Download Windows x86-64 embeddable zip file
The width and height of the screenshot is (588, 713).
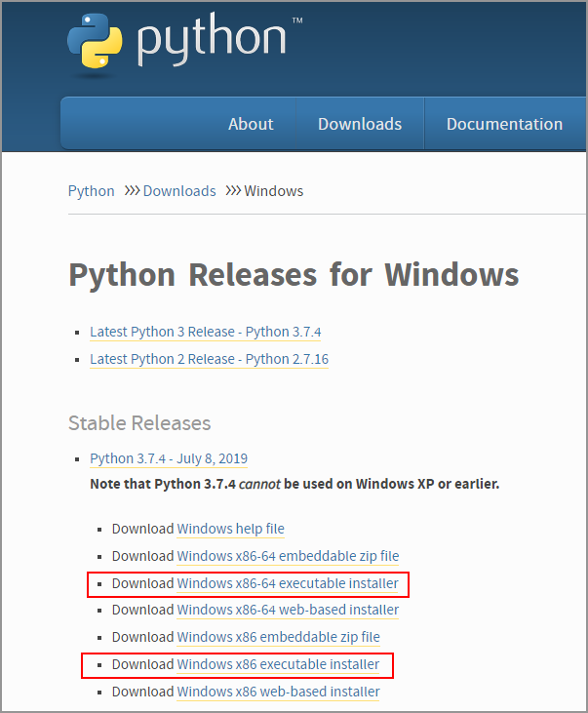click(x=288, y=556)
